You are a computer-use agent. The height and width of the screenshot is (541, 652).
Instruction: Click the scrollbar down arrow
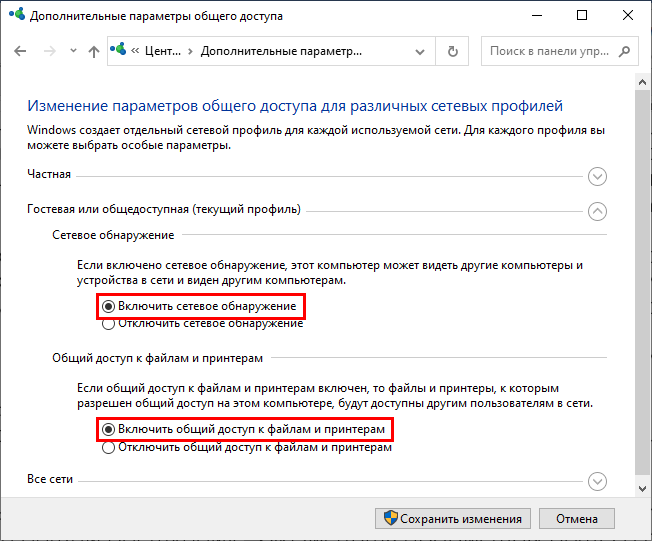point(642,489)
